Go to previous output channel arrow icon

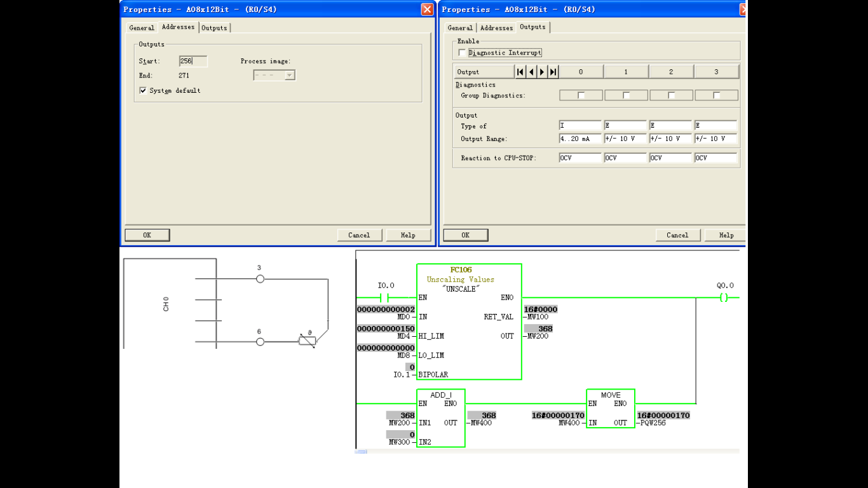coord(531,72)
